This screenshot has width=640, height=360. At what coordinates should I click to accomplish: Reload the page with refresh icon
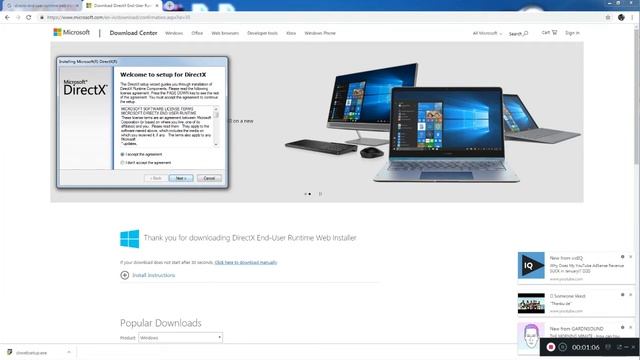tap(29, 17)
